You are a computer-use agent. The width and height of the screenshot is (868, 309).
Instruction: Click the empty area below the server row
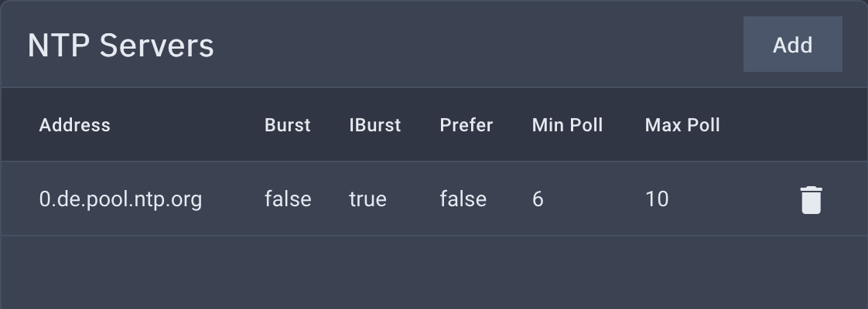pos(434,273)
